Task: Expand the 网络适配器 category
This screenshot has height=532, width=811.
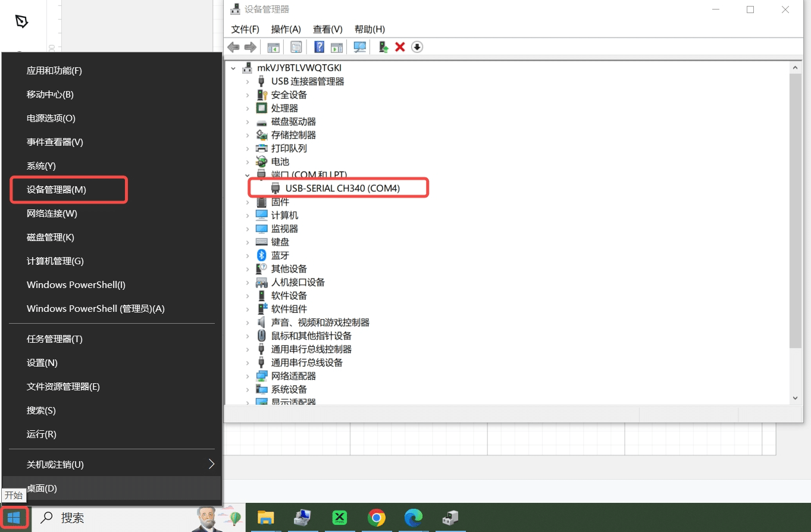Action: click(x=248, y=376)
